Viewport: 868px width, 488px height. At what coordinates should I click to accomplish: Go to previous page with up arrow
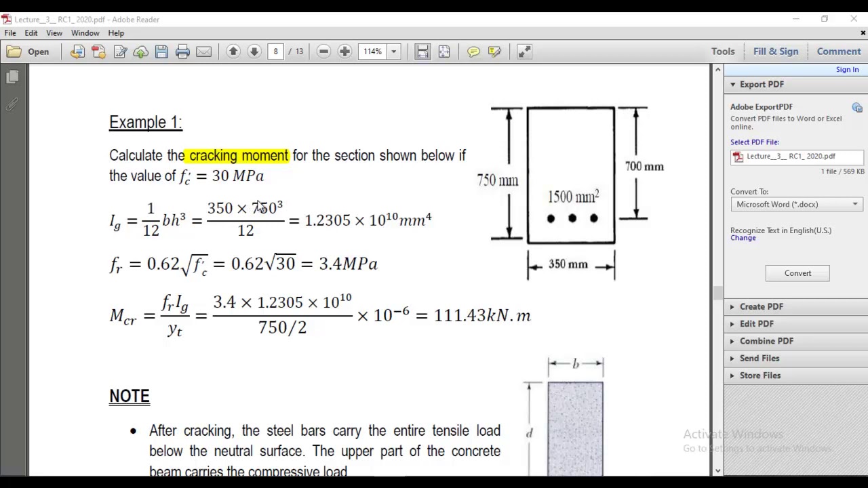(x=233, y=52)
